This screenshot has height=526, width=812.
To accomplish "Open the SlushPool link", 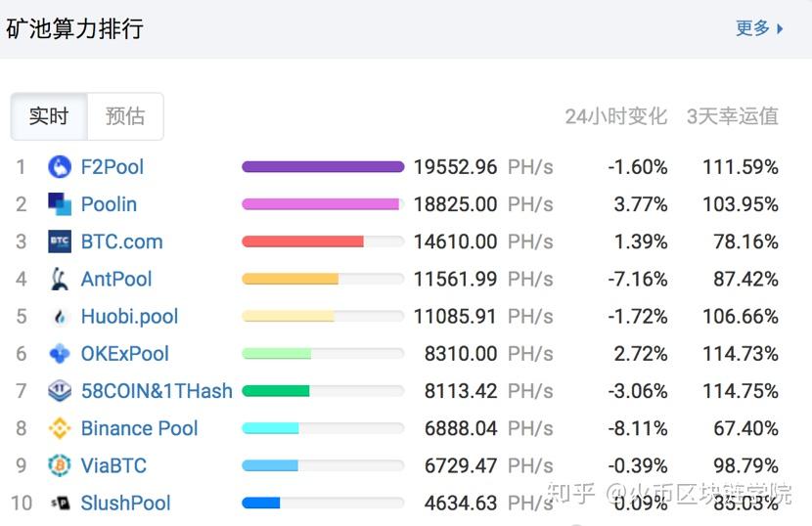I will 126,503.
